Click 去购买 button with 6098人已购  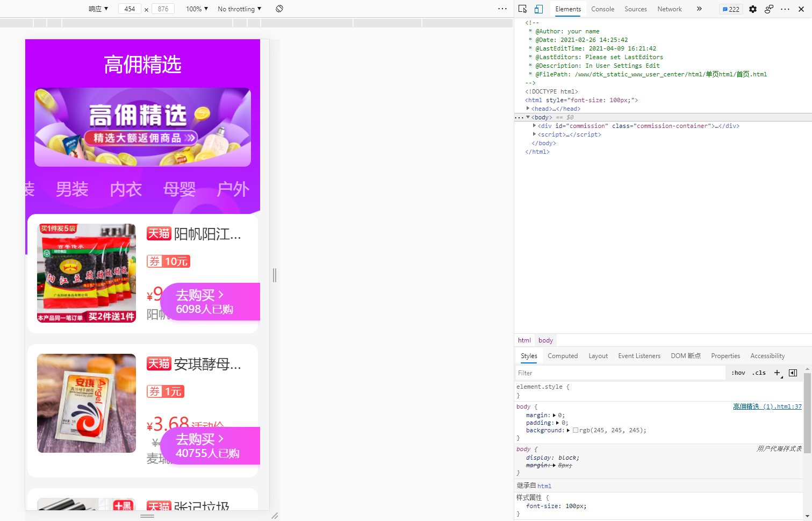(210, 302)
